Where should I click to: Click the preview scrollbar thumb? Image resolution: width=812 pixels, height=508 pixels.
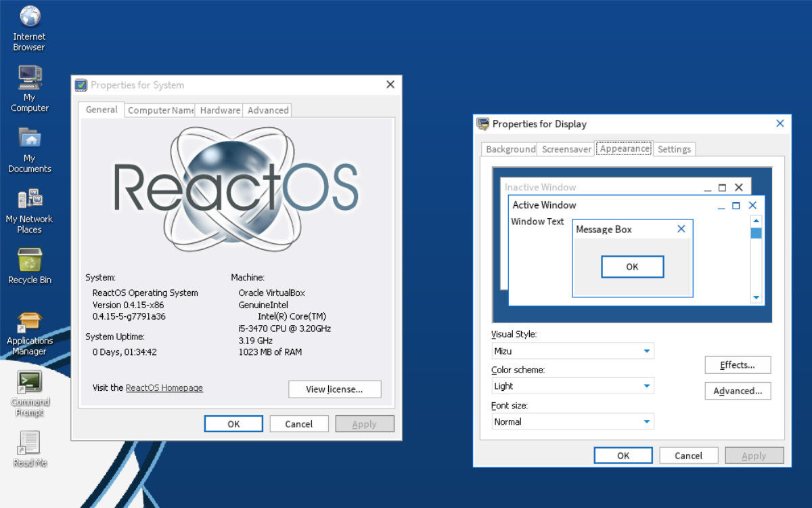click(x=757, y=234)
